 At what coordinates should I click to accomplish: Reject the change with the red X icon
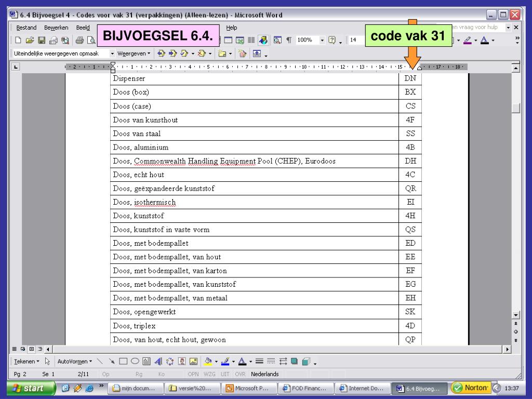(x=202, y=54)
